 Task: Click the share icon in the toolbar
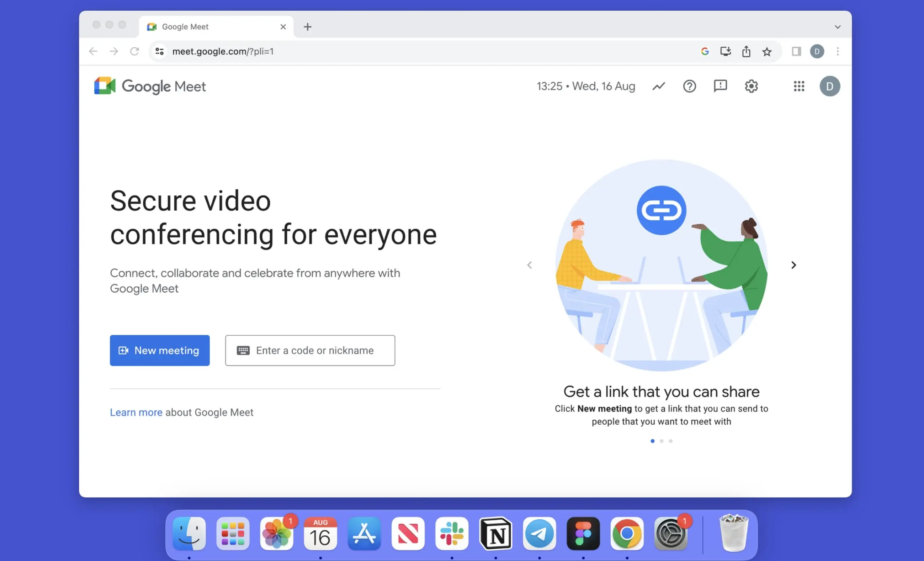pyautogui.click(x=746, y=51)
